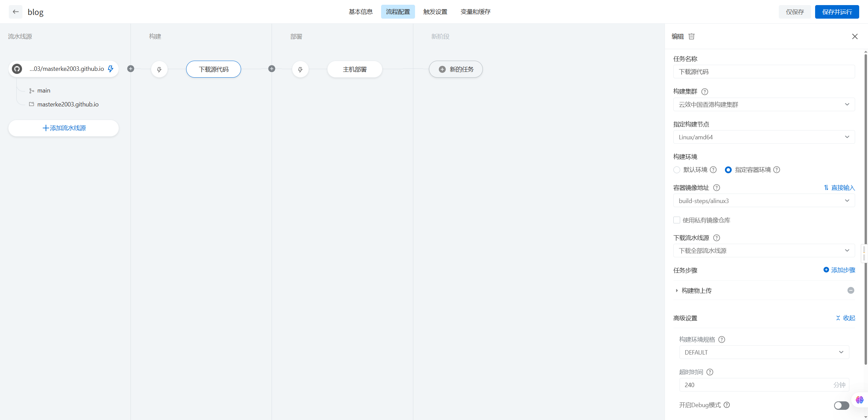Image resolution: width=868 pixels, height=420 pixels.
Task: Open the 构建集群 dropdown
Action: point(764,104)
